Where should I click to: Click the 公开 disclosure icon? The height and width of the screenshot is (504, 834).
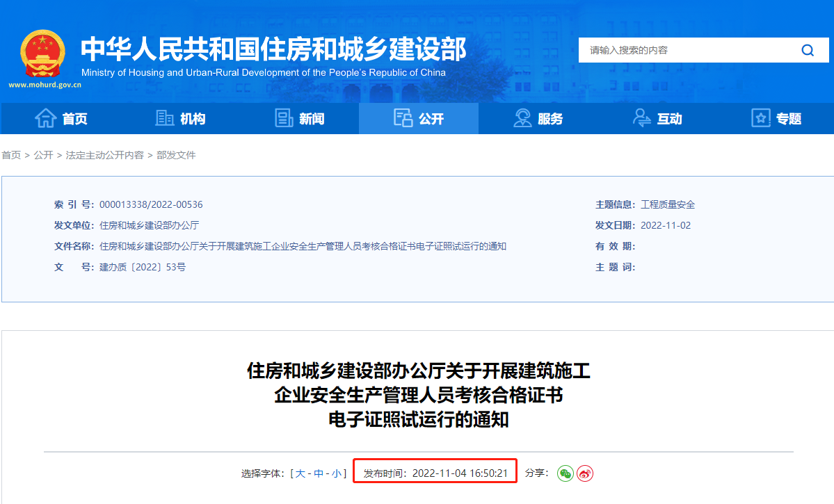[x=402, y=118]
